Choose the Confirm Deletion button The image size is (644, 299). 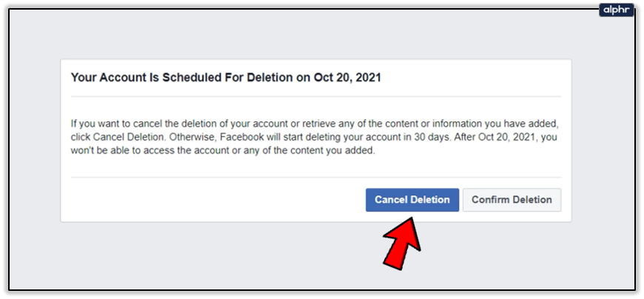[511, 200]
